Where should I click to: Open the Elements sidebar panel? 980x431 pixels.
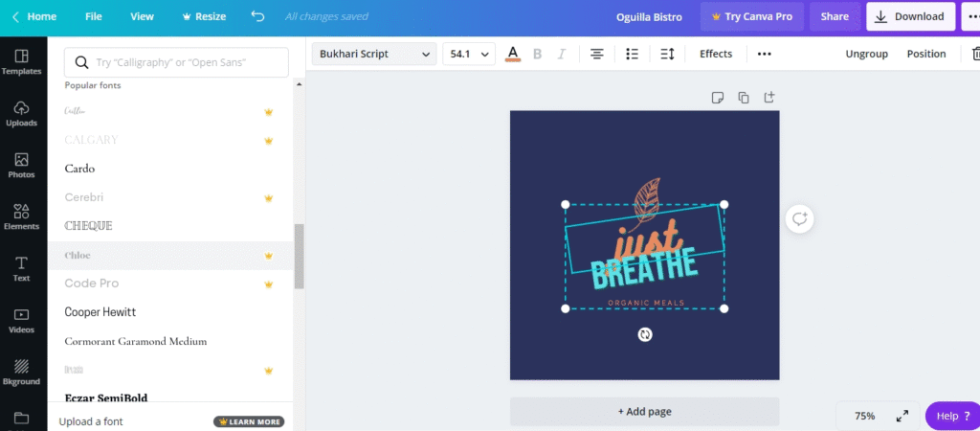pyautogui.click(x=21, y=217)
